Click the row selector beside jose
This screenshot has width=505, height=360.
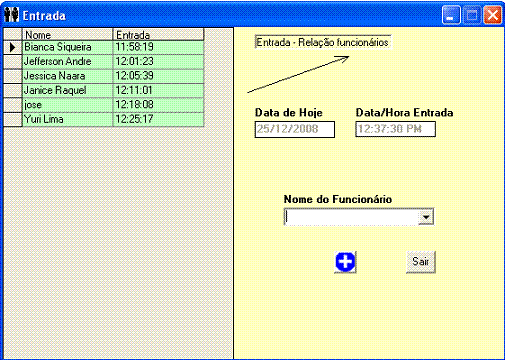click(13, 105)
